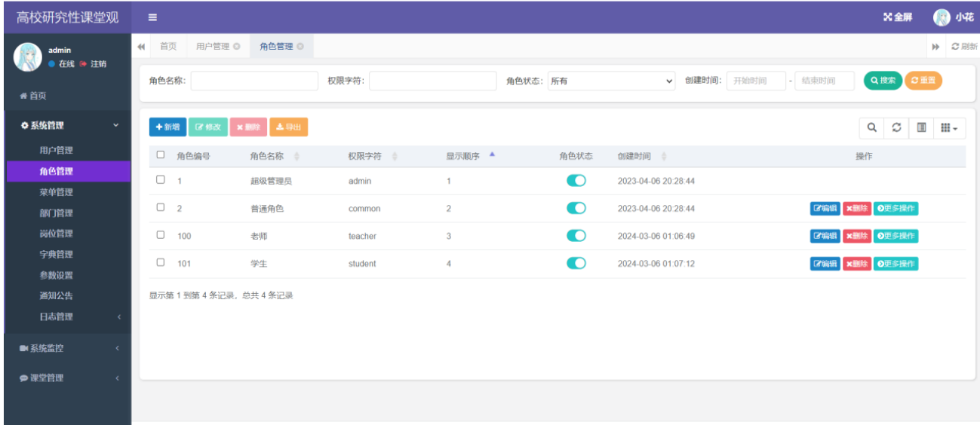980x425 pixels.
Task: Click the 注销 logout icon link
Action: tap(93, 64)
